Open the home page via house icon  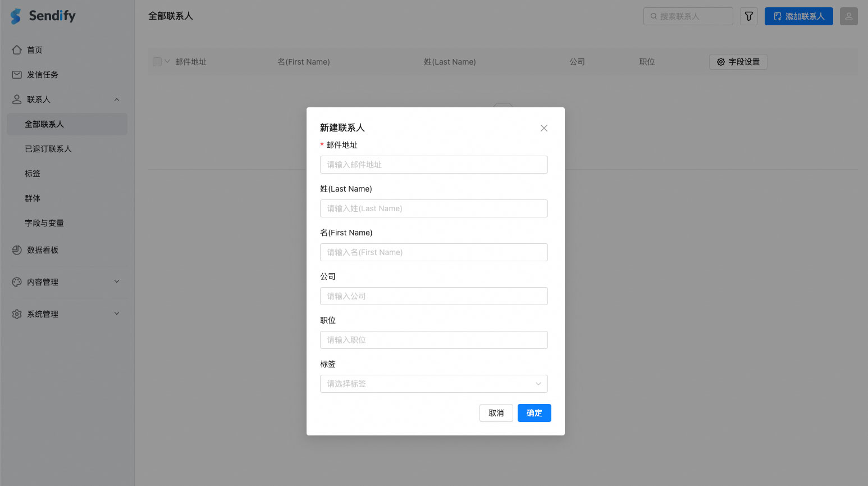pyautogui.click(x=17, y=50)
